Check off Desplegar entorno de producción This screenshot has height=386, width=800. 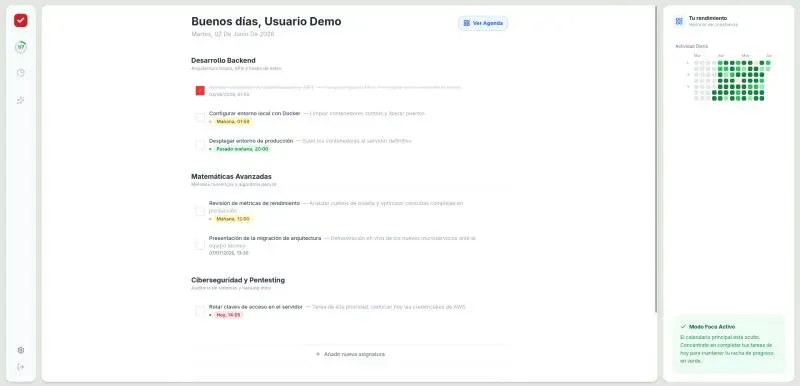[200, 145]
